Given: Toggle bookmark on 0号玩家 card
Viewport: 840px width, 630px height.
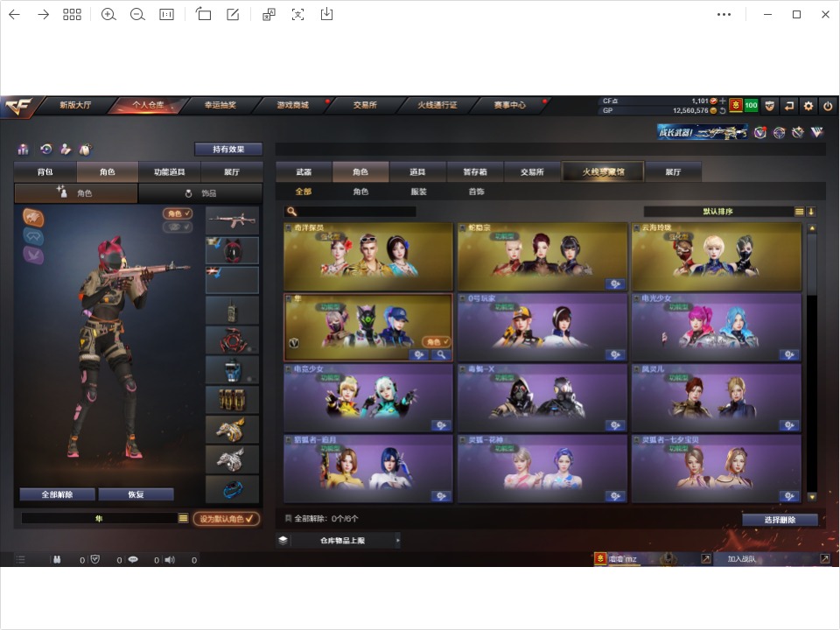Looking at the screenshot, I should coord(463,298).
